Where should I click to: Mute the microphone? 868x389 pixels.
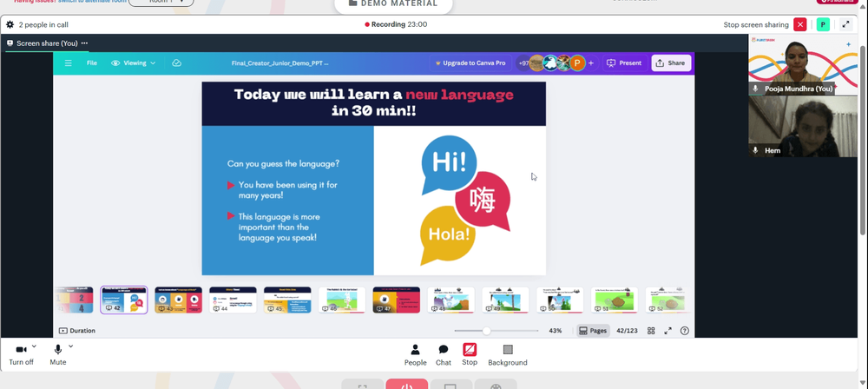(x=57, y=354)
